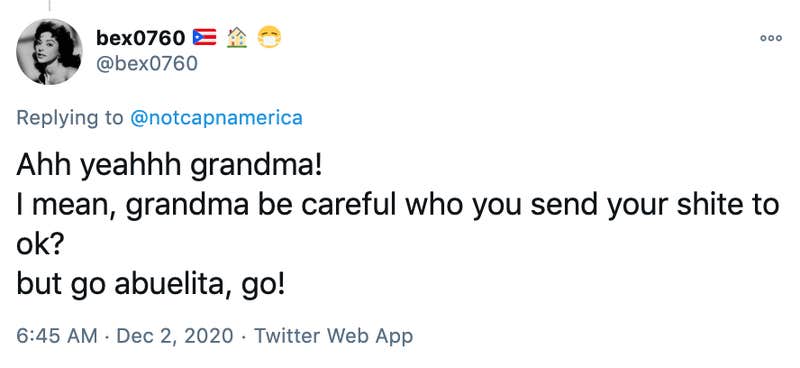Click the Dec 2, 2020 date
The image size is (800, 368).
(174, 335)
